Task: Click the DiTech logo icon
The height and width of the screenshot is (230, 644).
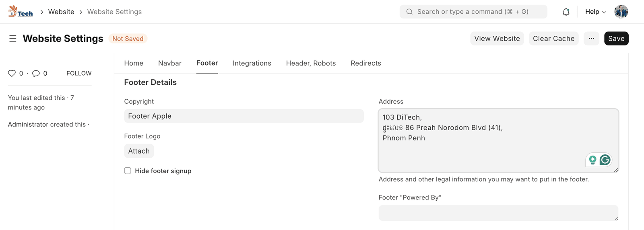Action: click(21, 12)
